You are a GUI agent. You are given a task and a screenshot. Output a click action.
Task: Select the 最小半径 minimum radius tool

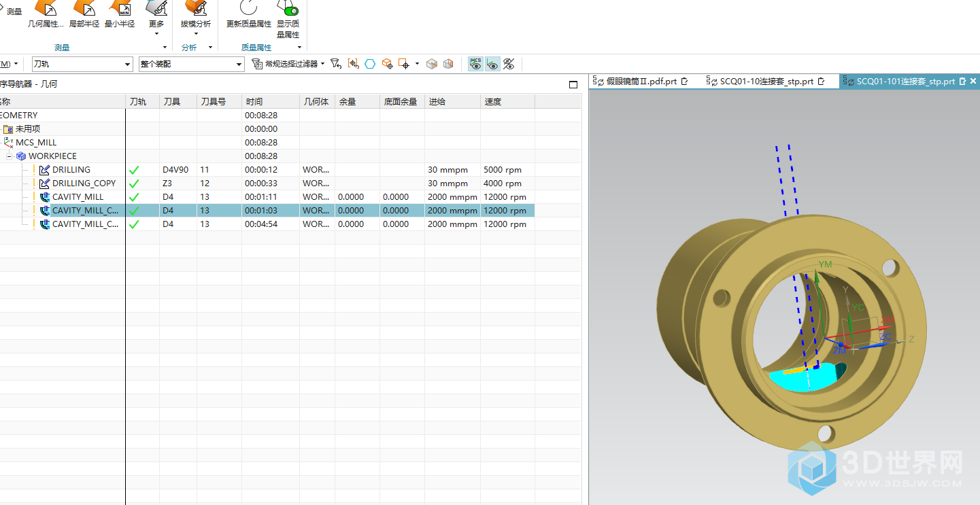point(120,15)
